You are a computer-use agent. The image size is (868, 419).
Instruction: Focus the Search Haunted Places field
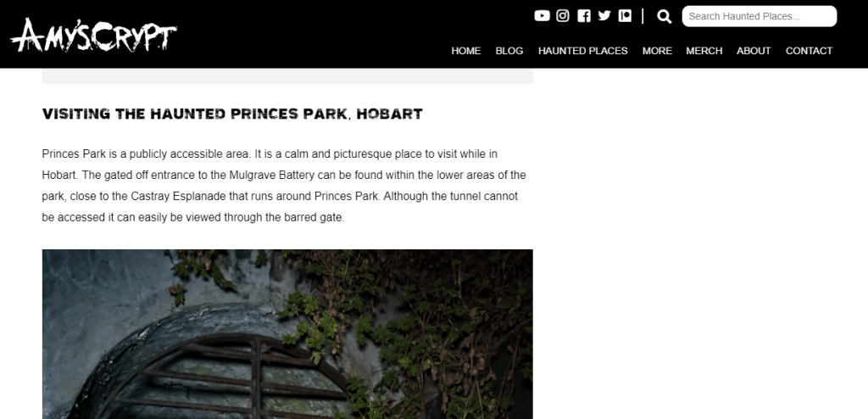pyautogui.click(x=759, y=16)
